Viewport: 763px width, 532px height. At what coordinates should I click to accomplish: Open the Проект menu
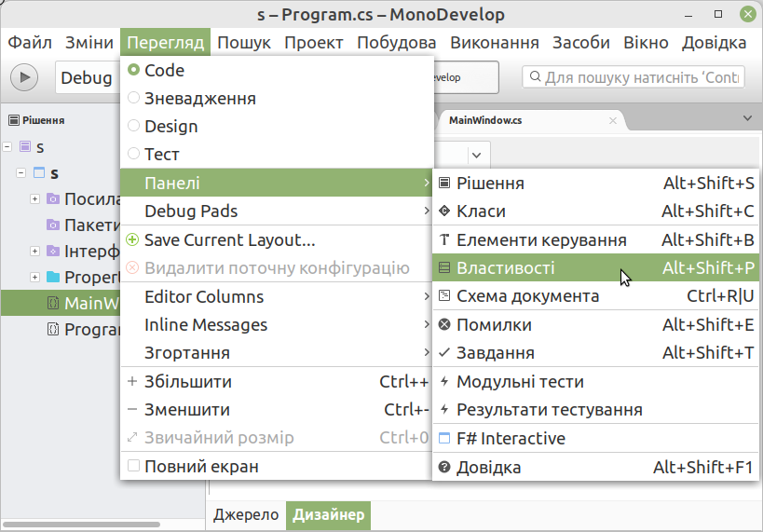tap(313, 42)
